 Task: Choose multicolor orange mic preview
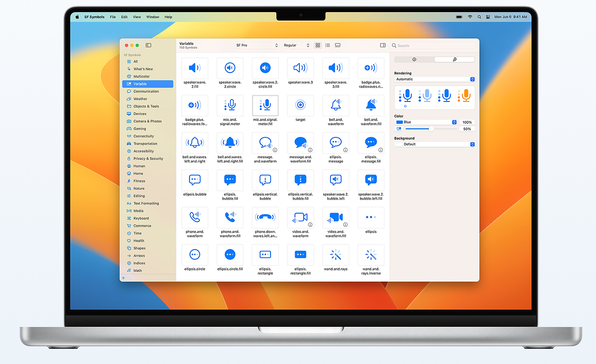click(464, 95)
